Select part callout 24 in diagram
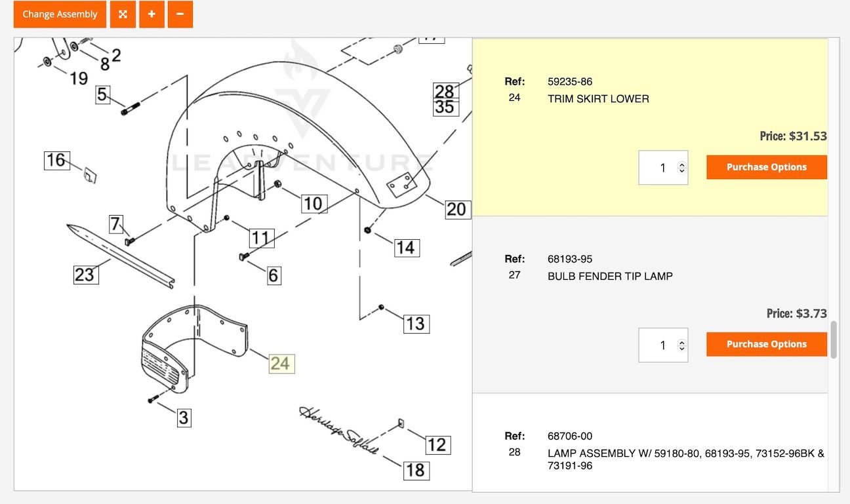850x504 pixels. click(281, 363)
